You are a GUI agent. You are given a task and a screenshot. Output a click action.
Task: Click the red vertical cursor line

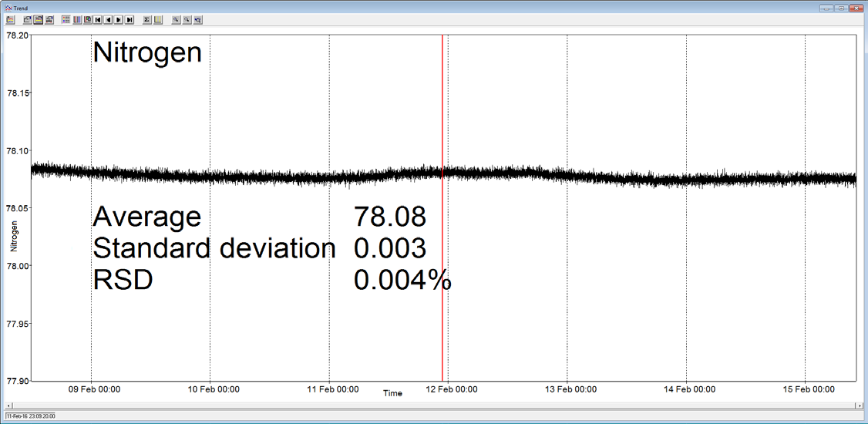(442, 207)
